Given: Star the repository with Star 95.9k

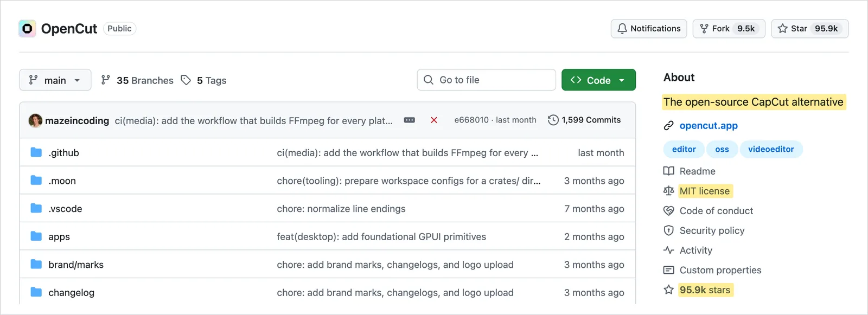Looking at the screenshot, I should pos(810,28).
